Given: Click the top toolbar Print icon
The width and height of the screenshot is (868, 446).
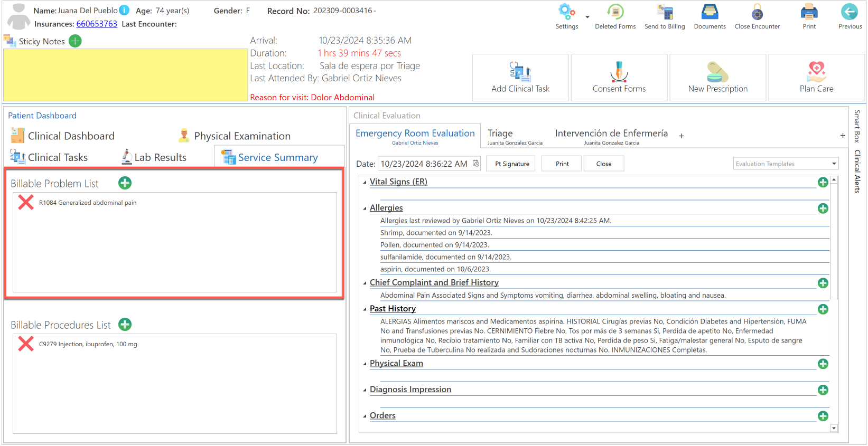Looking at the screenshot, I should [809, 12].
